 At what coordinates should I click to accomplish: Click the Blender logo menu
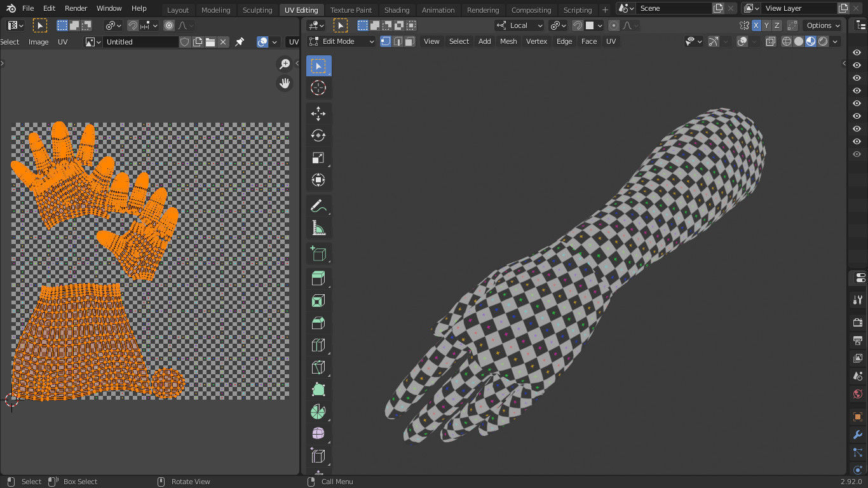click(x=11, y=8)
